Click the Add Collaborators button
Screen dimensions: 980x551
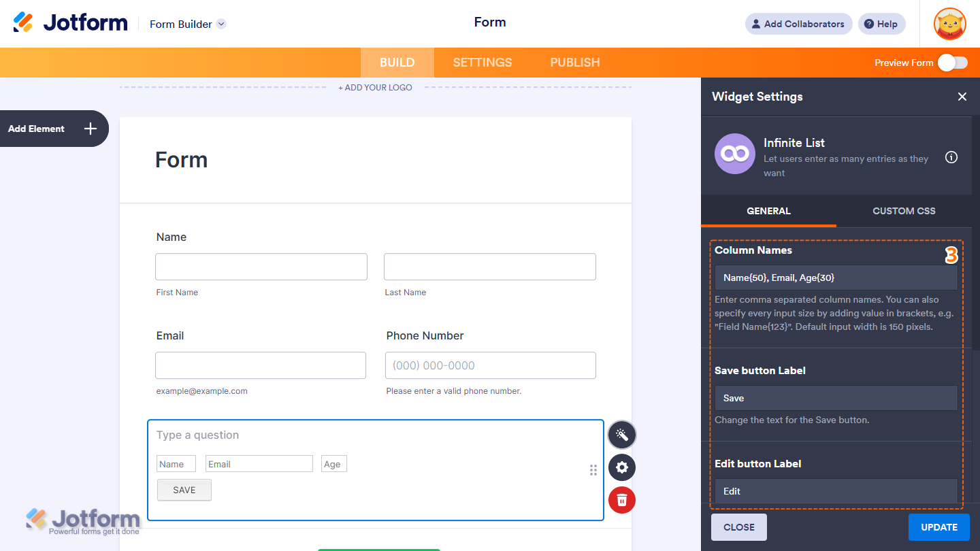tap(798, 24)
